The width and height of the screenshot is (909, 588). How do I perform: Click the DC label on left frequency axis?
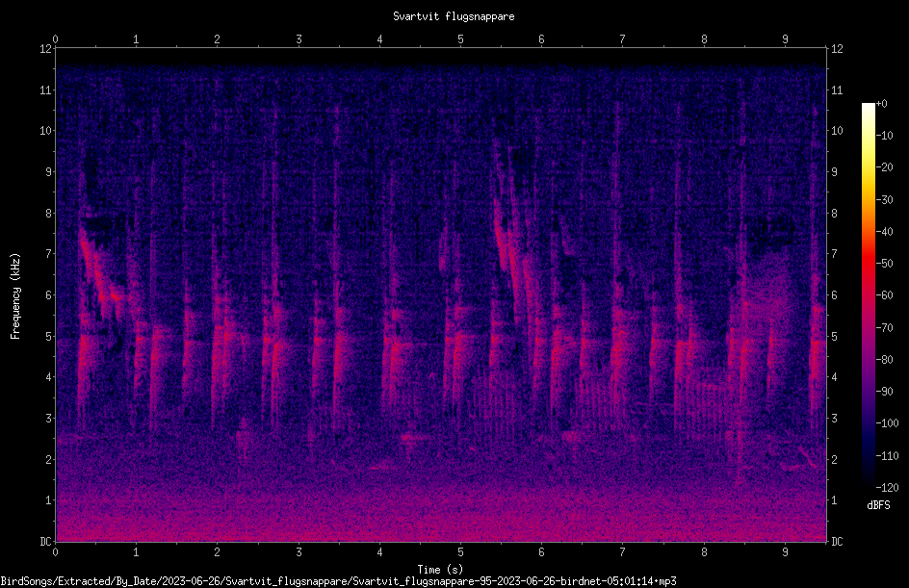(x=45, y=542)
